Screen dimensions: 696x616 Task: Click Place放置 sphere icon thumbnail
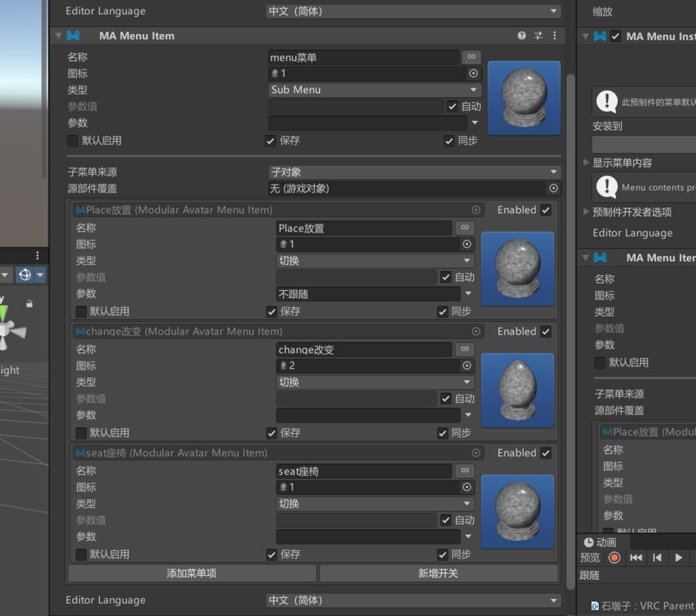[x=517, y=269]
